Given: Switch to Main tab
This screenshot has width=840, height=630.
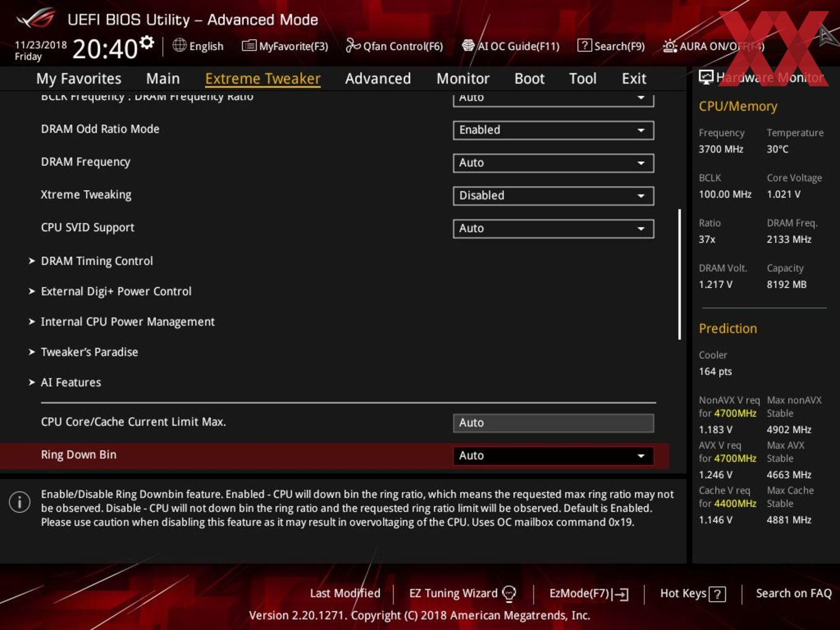Looking at the screenshot, I should (163, 78).
